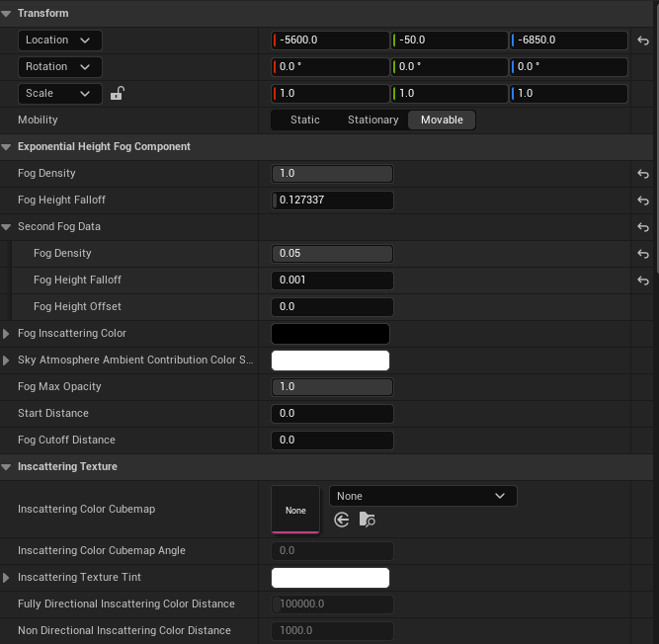The height and width of the screenshot is (644, 659).
Task: Open the Rotation type dropdown
Action: [x=59, y=67]
